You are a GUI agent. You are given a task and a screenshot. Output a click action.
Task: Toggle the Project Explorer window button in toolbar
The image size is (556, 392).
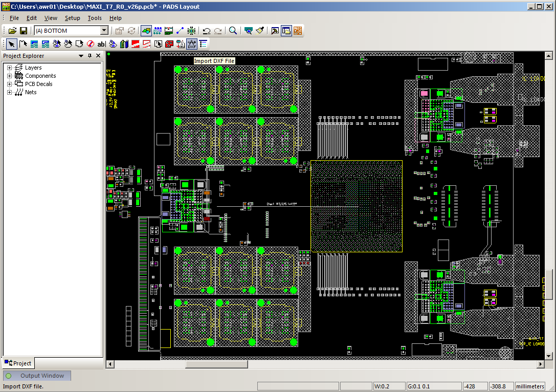[x=286, y=31]
